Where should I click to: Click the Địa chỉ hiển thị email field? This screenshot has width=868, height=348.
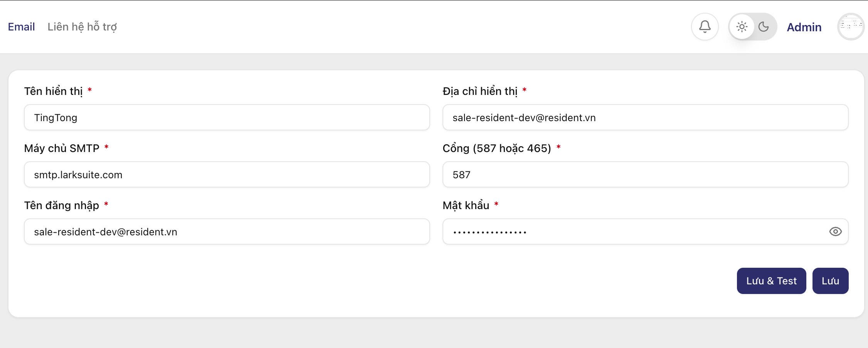pyautogui.click(x=645, y=117)
